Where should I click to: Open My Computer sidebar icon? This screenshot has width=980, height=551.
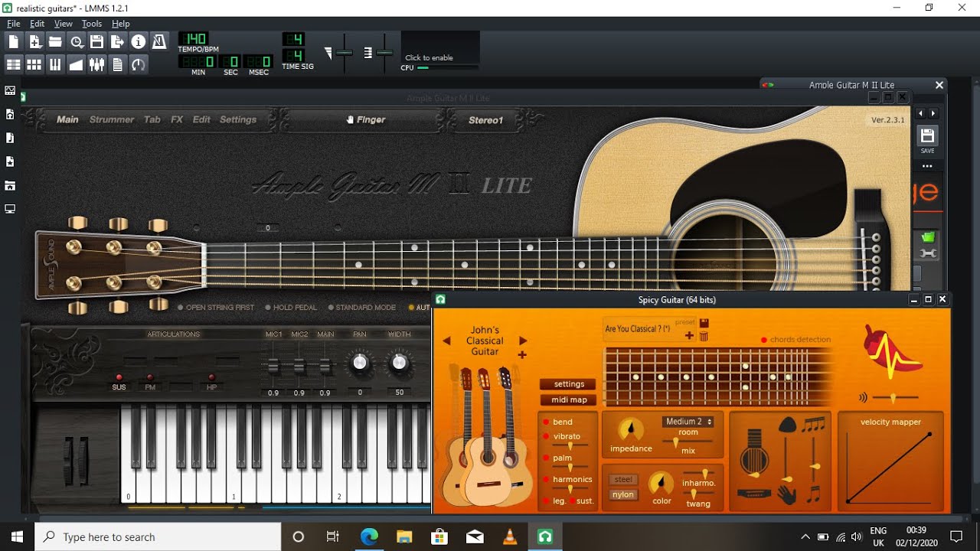tap(10, 209)
